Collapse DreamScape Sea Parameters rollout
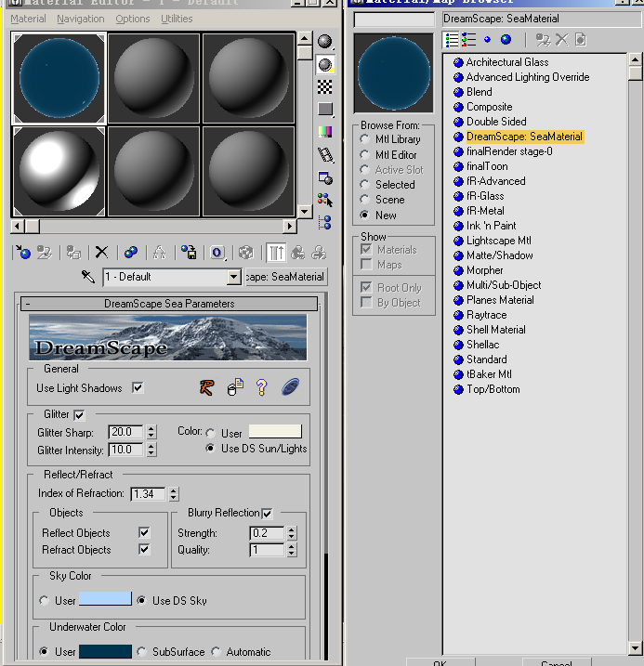This screenshot has width=644, height=666. pos(168,304)
